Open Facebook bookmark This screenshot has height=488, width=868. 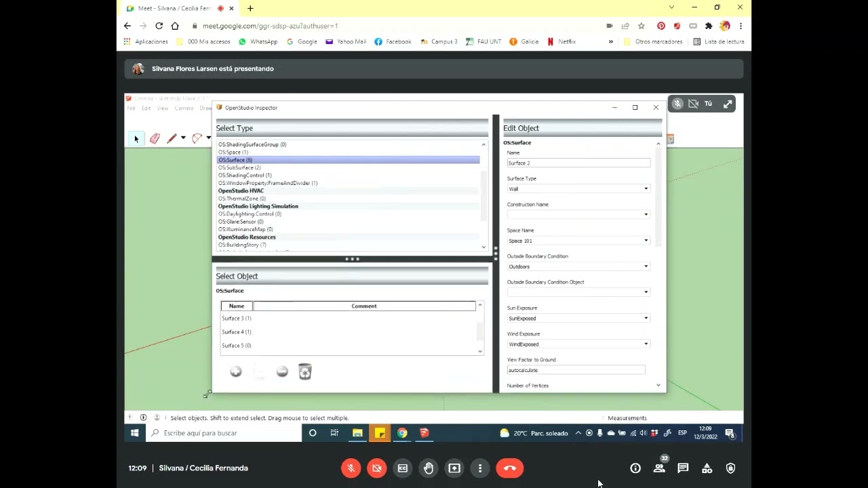393,41
